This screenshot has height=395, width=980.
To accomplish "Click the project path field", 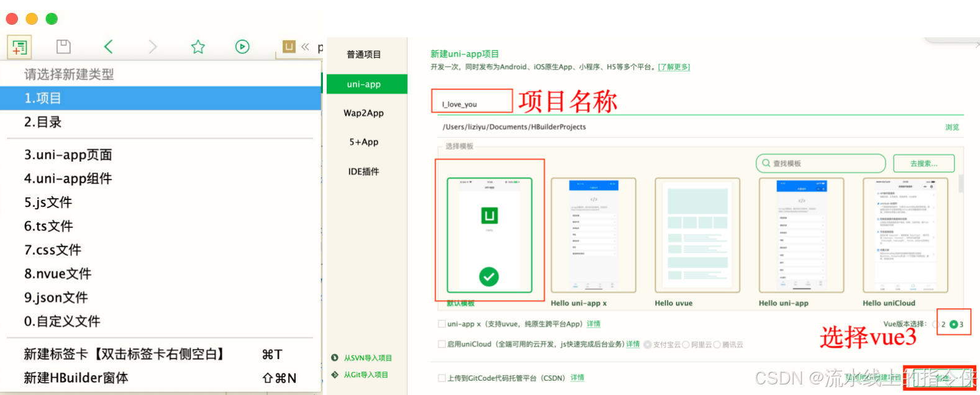I will (x=689, y=127).
